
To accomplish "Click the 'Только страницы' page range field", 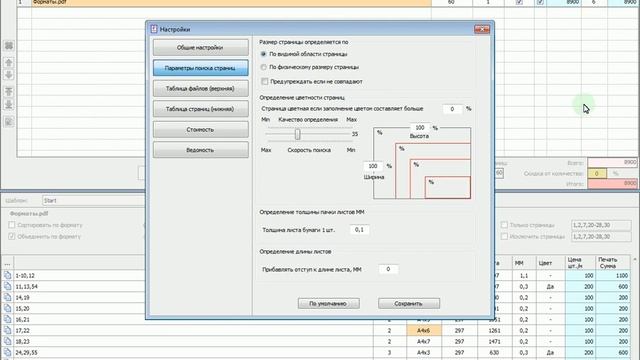I will coord(601,225).
